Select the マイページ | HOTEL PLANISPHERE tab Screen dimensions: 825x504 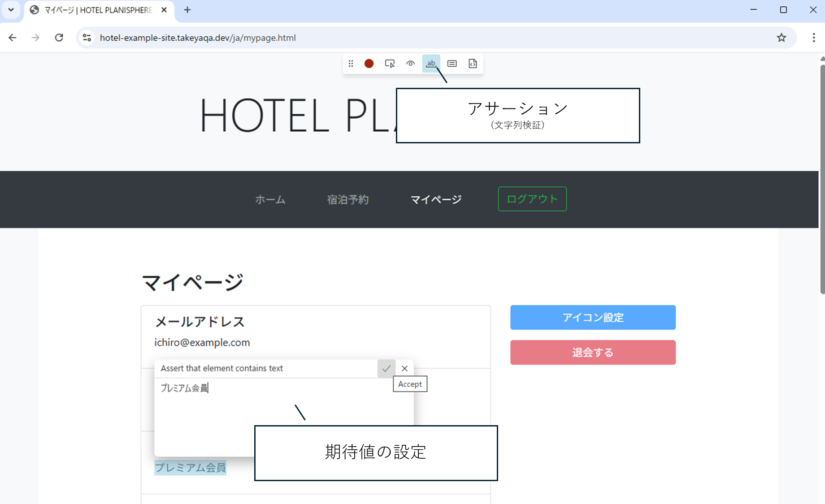click(99, 10)
